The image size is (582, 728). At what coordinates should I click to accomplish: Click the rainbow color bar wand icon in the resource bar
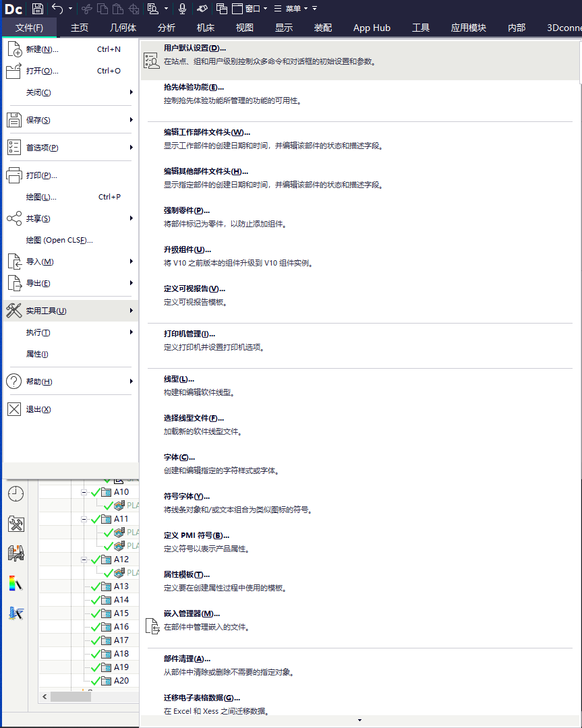tap(16, 583)
